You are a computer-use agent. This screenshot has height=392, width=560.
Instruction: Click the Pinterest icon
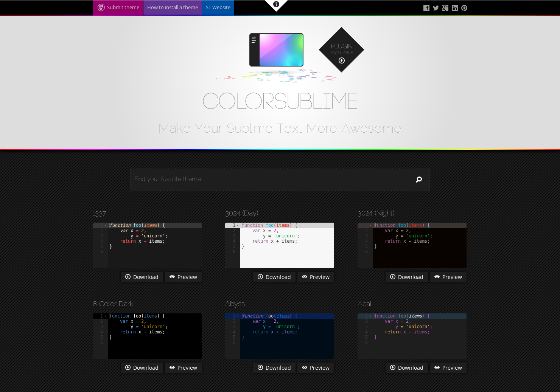(x=464, y=8)
